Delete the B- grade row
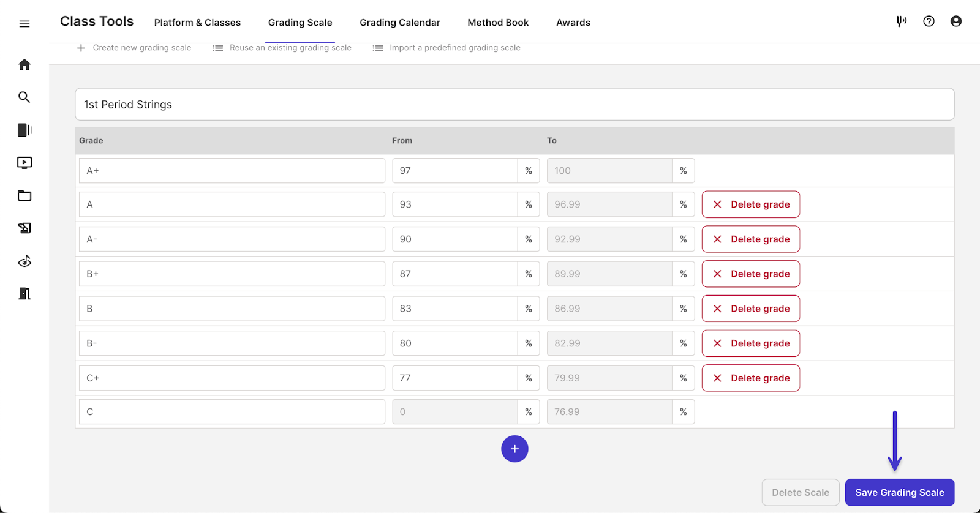The image size is (980, 513). click(751, 343)
